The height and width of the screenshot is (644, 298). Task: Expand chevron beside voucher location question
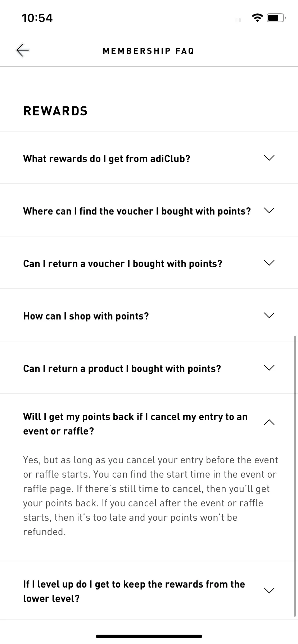tap(269, 210)
